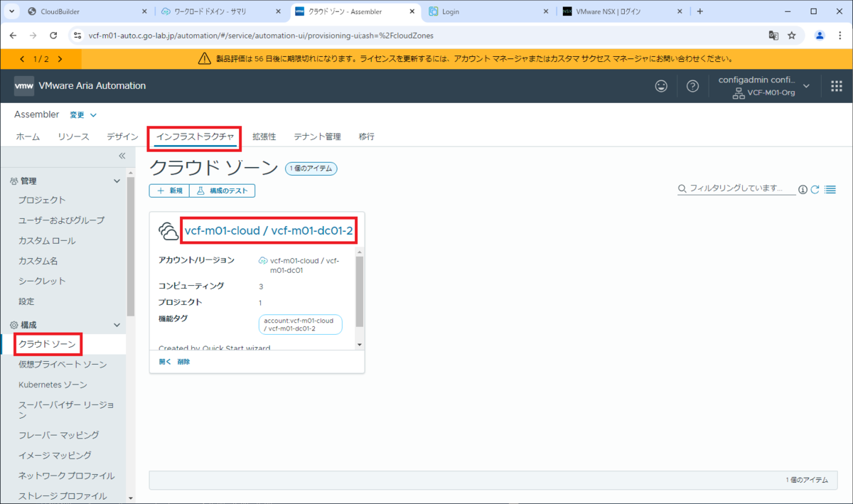The image size is (853, 504).
Task: Click the cloud zone card cloud icon
Action: pos(168,231)
